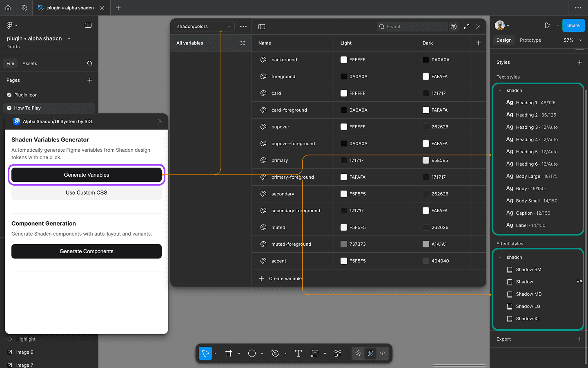The height and width of the screenshot is (368, 588).
Task: Select the Pen tool
Action: tap(276, 353)
